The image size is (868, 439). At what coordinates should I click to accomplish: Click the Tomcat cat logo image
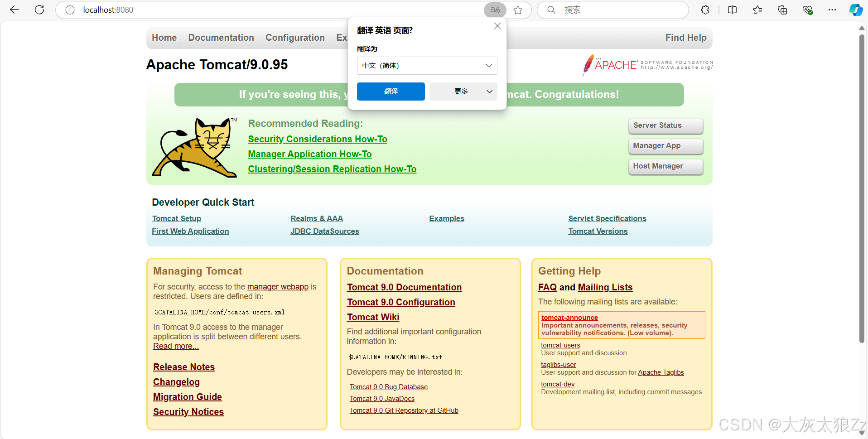coord(195,148)
